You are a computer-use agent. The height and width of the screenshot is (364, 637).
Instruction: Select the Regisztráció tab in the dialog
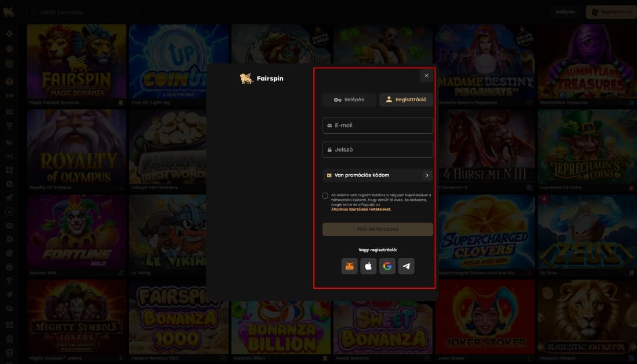tap(406, 100)
